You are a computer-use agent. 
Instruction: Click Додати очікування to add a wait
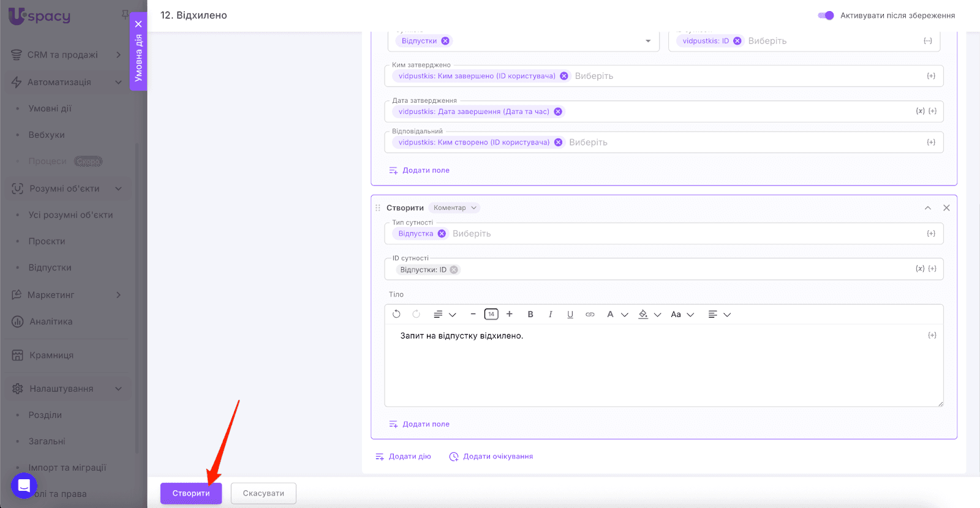[x=491, y=457]
